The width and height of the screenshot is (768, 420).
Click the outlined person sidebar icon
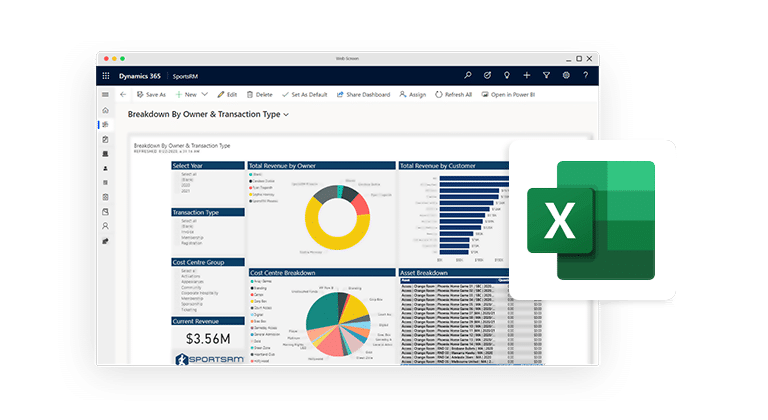pos(105,226)
